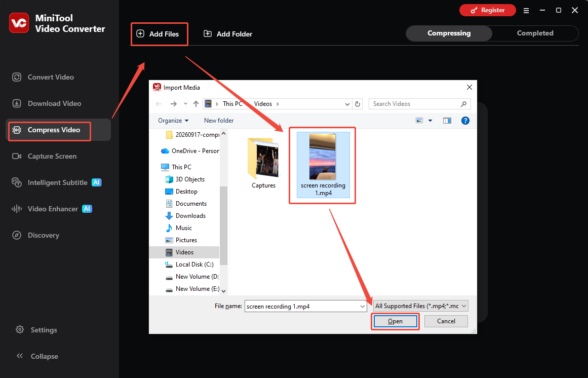Image resolution: width=588 pixels, height=378 pixels.
Task: Select New Volume (E:) in tree
Action: [x=192, y=289]
